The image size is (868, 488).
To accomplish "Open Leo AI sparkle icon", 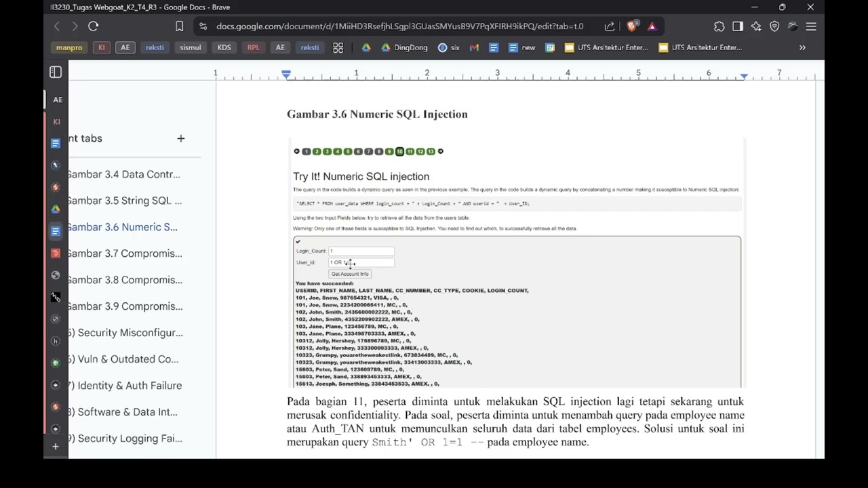I will pos(756,26).
